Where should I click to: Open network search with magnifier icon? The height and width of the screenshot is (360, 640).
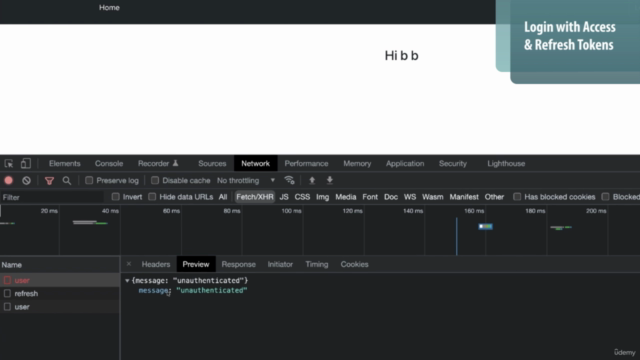pos(67,180)
